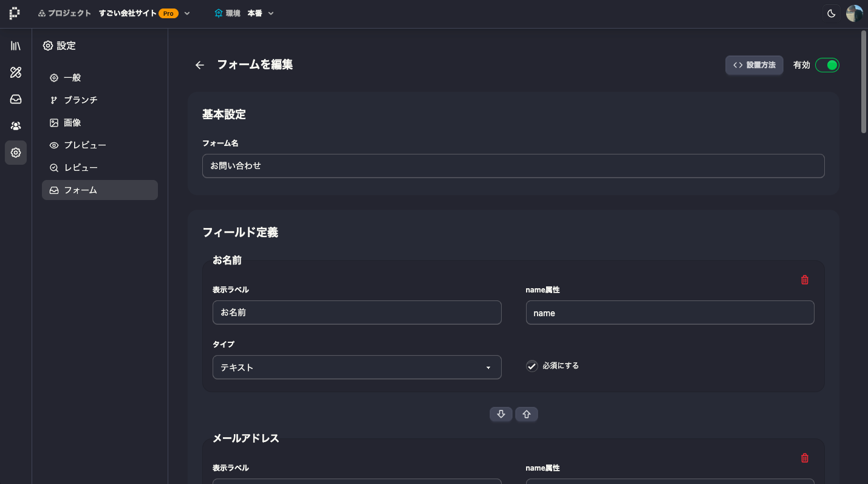Open the library icon in left rail

coord(16,46)
